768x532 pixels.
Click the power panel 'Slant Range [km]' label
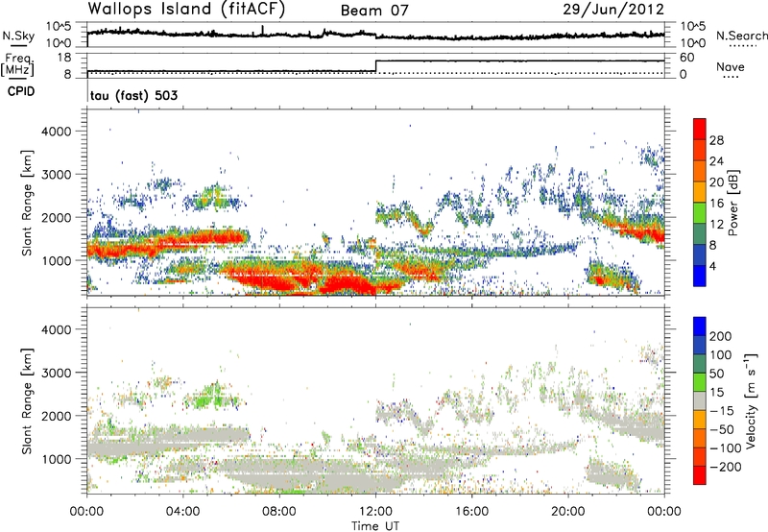pos(27,203)
